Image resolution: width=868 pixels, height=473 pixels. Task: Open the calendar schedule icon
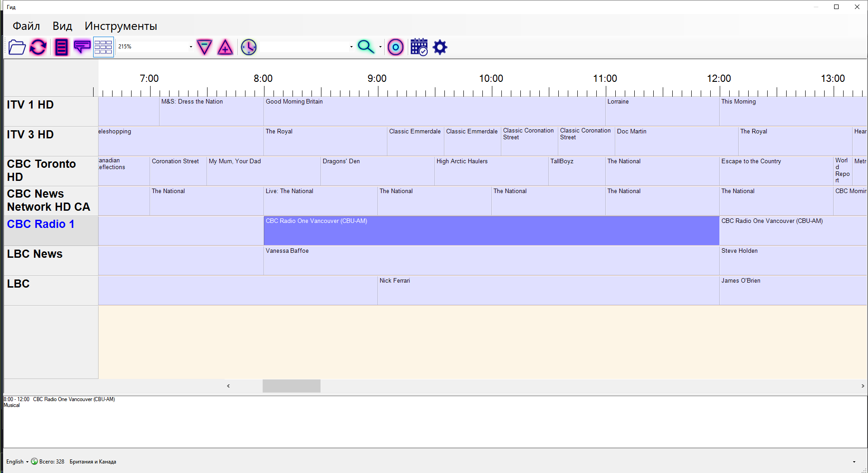pyautogui.click(x=419, y=47)
